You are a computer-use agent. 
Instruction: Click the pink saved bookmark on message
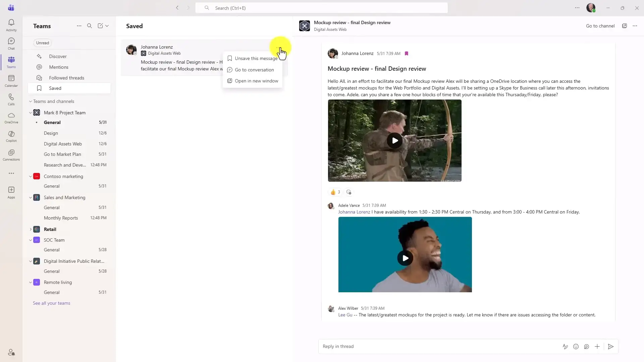coord(407,54)
